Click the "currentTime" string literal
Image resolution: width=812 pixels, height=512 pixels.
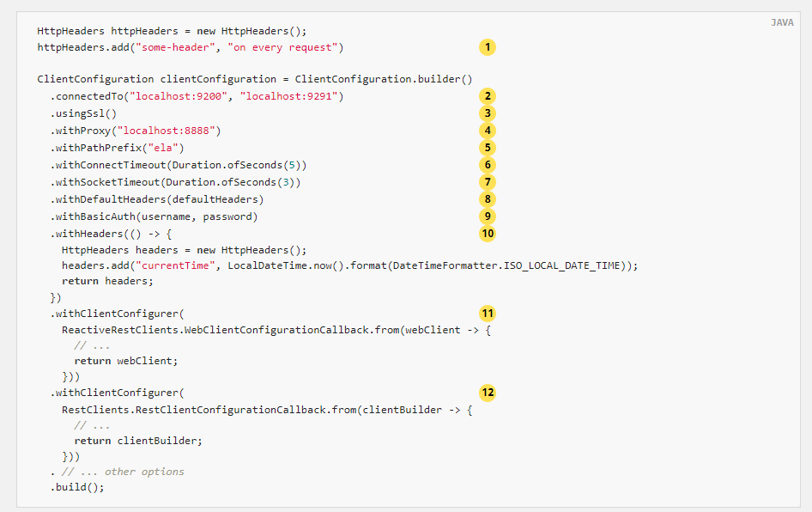[176, 265]
